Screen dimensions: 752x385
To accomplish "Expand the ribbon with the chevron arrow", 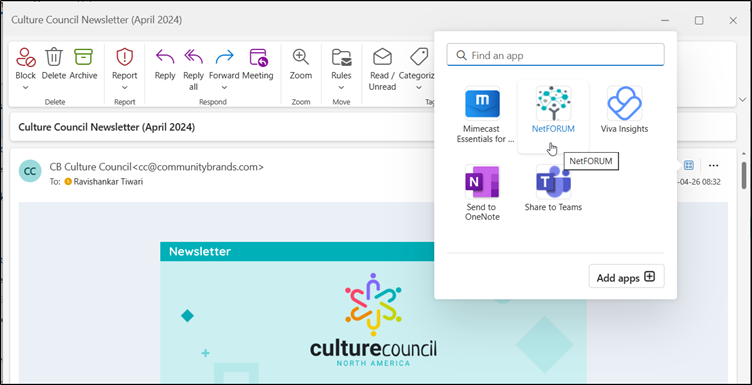I will [742, 100].
